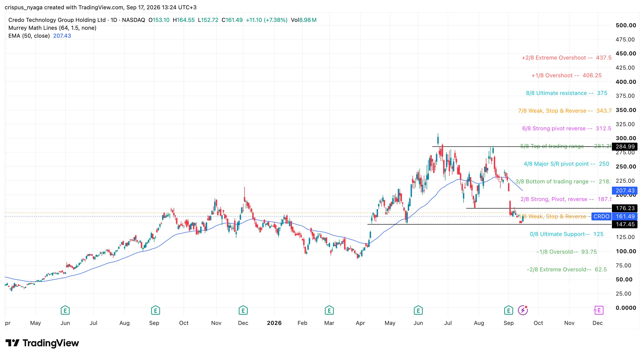
Task: Click the -1/8 Oversold 93.75 label
Action: click(x=567, y=252)
